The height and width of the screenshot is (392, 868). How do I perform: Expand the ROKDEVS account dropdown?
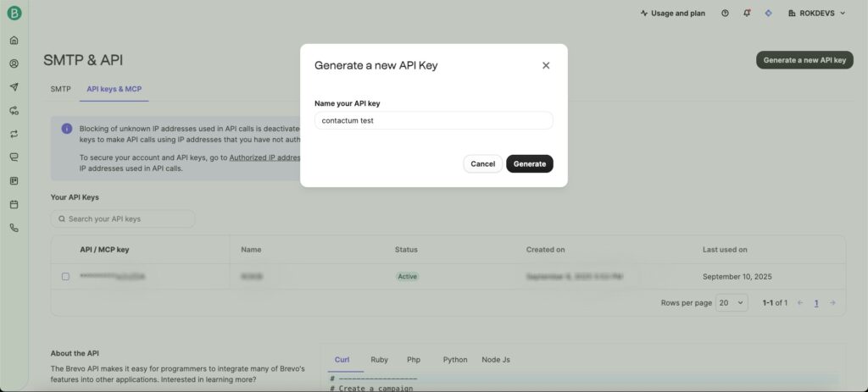[x=816, y=14]
